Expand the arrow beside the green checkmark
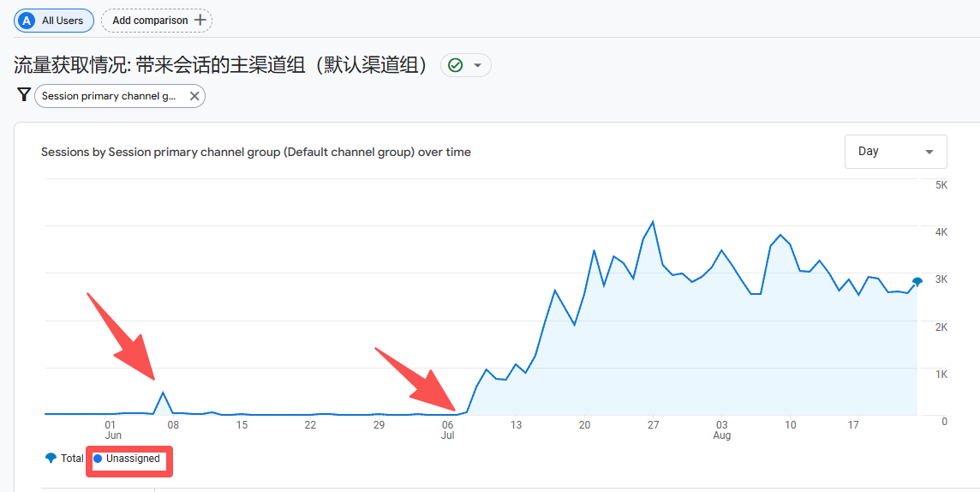The width and height of the screenshot is (980, 492). point(477,65)
